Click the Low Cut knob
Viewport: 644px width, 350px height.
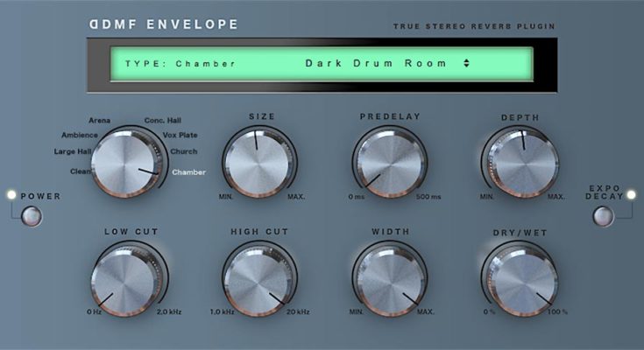coord(128,281)
